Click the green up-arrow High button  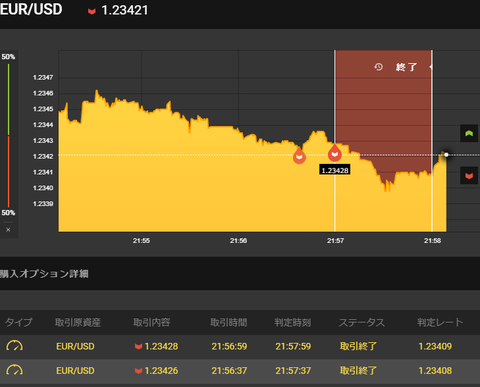pos(469,133)
